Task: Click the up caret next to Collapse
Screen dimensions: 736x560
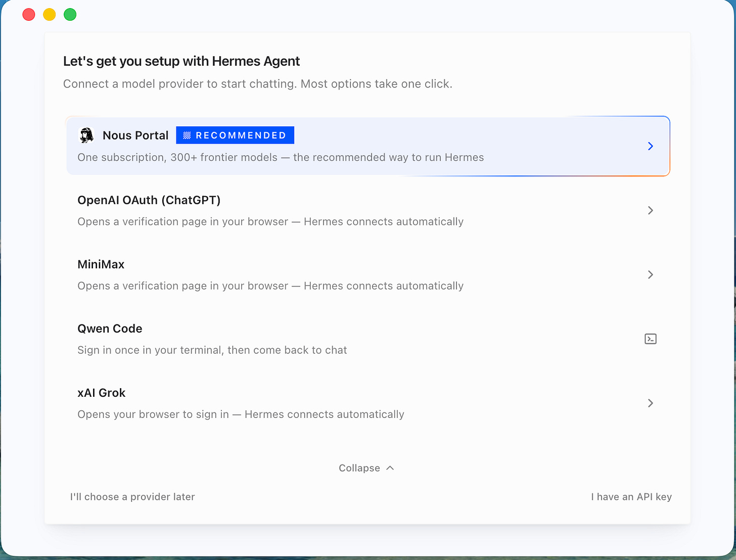Action: point(390,468)
